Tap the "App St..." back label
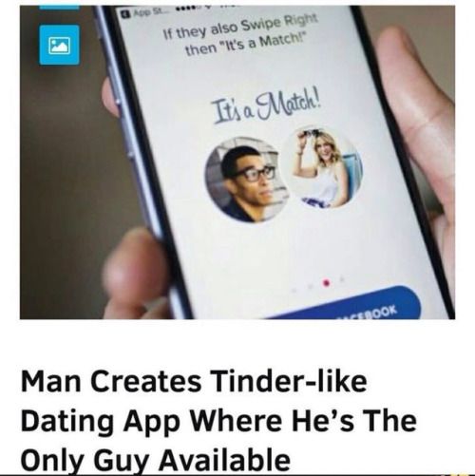Viewport: 475px width, 476px height. 148,11
